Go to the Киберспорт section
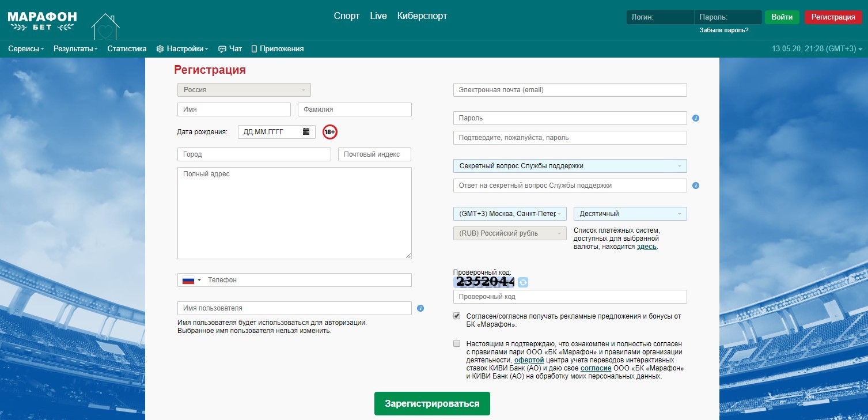868x420 pixels. 422,16
